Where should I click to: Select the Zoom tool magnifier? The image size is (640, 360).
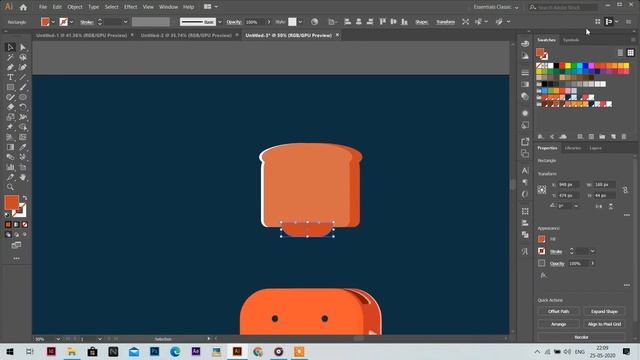(x=10, y=187)
